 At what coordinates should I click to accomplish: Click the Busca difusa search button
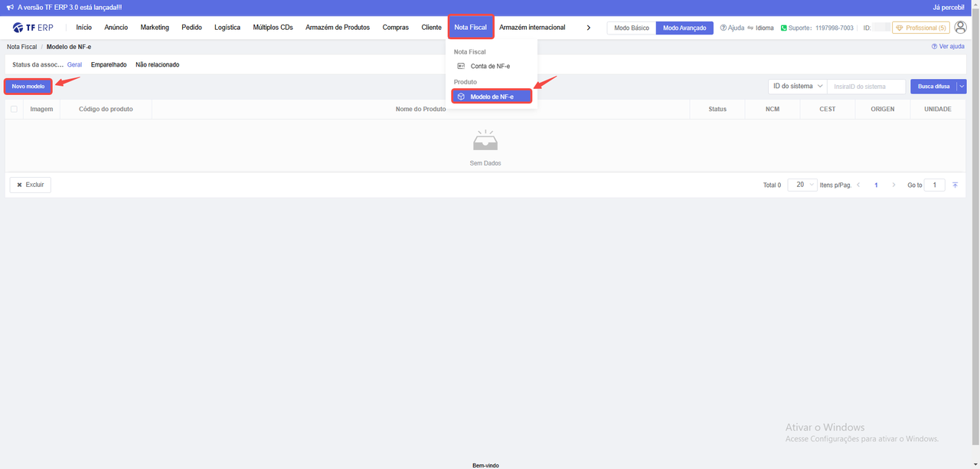pyautogui.click(x=933, y=87)
